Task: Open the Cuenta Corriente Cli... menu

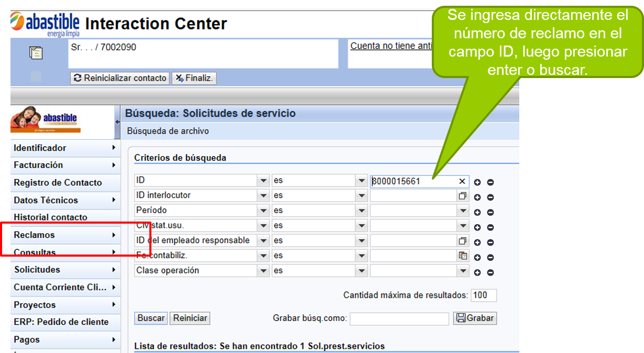Action: click(x=66, y=288)
